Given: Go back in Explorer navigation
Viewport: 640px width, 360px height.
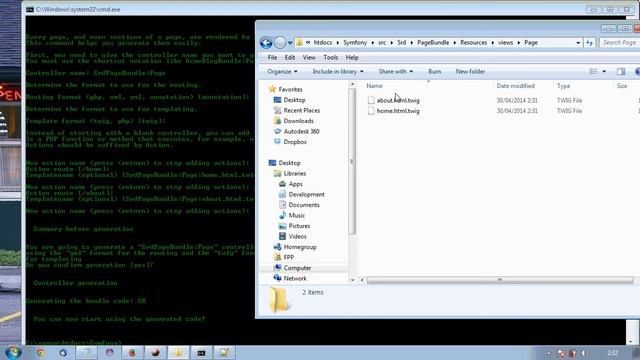Looking at the screenshot, I should pyautogui.click(x=266, y=43).
